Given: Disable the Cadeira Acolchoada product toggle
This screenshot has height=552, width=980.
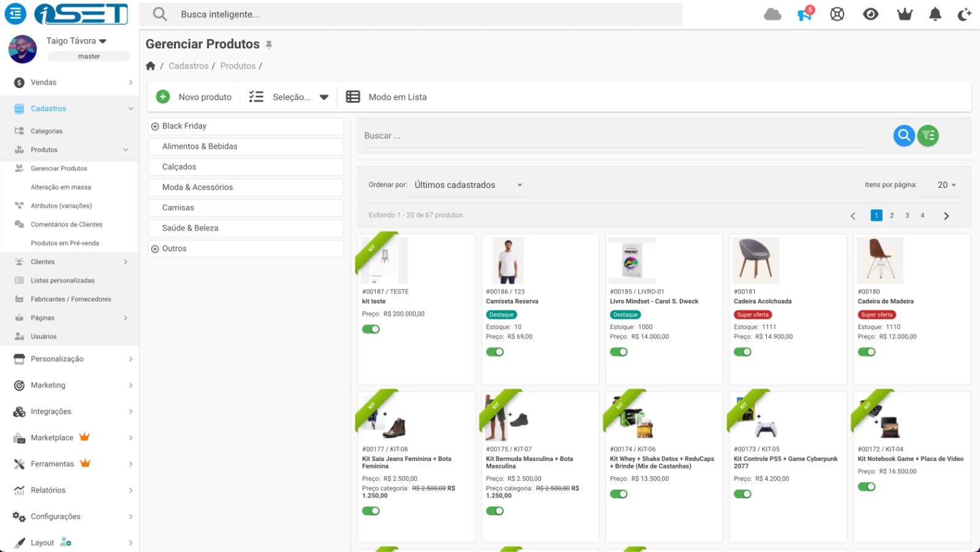Looking at the screenshot, I should (x=743, y=351).
